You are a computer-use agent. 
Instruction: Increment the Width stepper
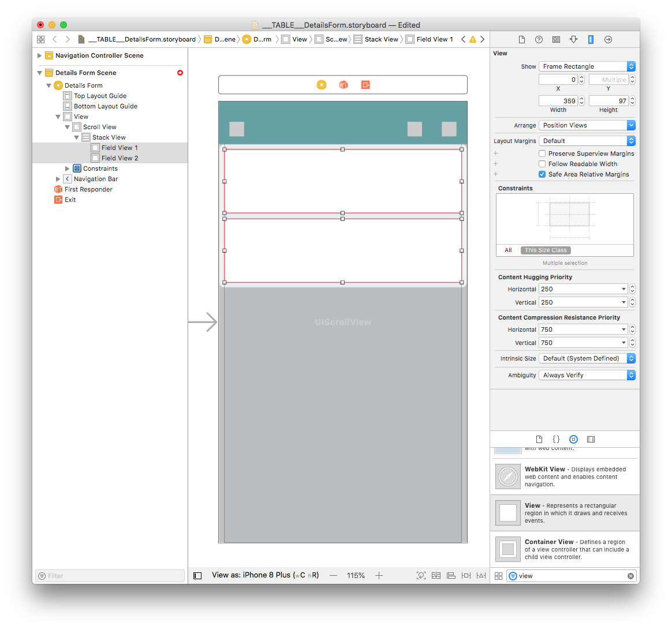tap(581, 99)
